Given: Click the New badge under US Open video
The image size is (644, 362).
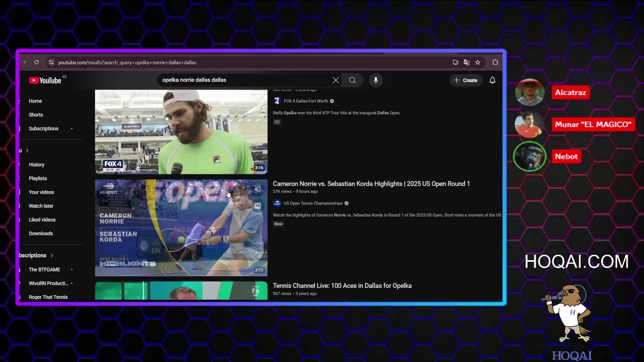Looking at the screenshot, I should pos(278,224).
